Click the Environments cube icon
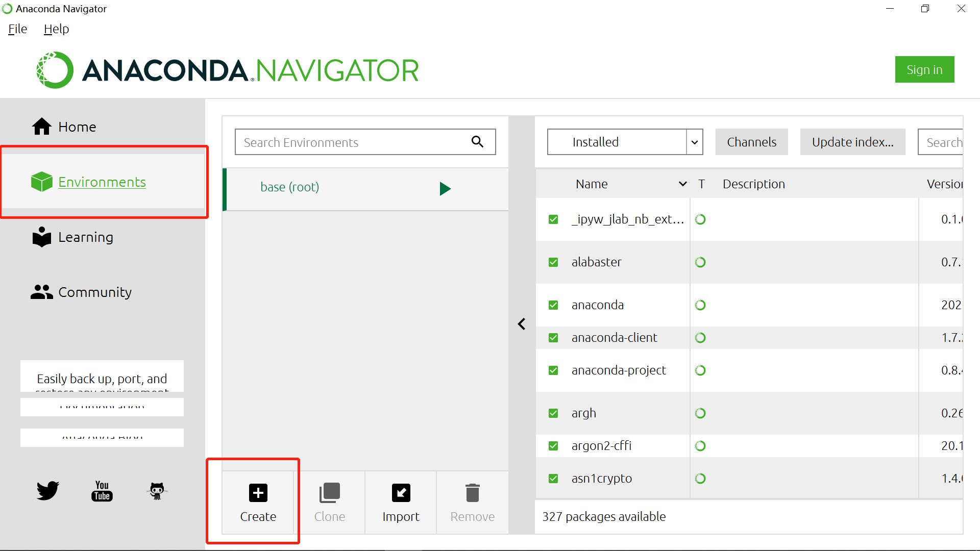This screenshot has width=980, height=551. click(x=42, y=182)
